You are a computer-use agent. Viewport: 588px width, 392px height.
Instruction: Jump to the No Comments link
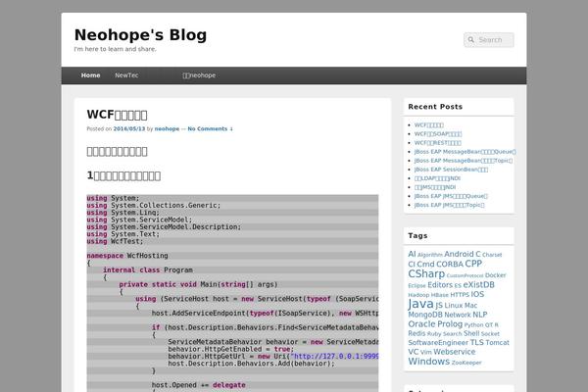[x=210, y=128]
